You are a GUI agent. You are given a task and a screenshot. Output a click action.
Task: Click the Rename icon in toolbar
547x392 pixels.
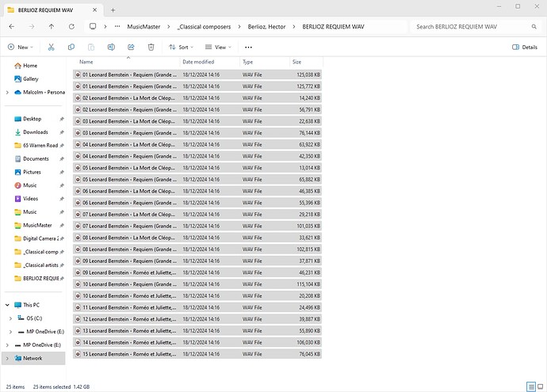(111, 47)
